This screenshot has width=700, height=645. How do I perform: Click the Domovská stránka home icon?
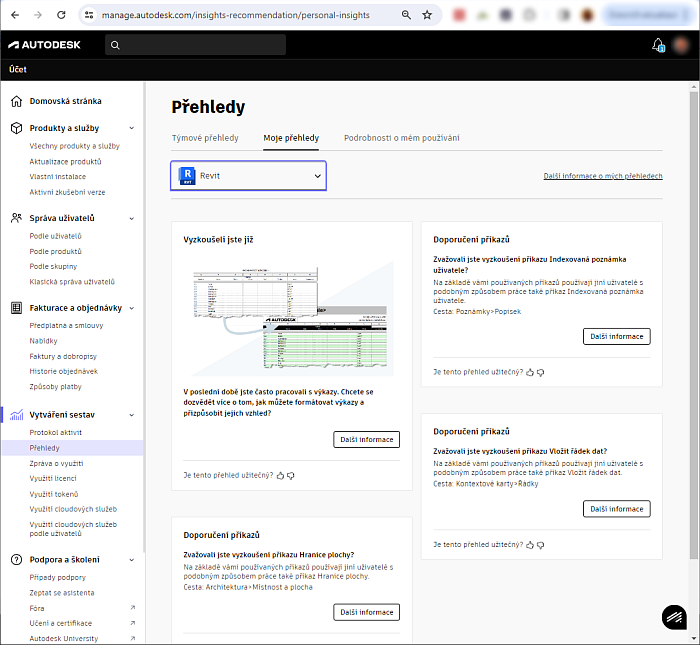click(17, 101)
